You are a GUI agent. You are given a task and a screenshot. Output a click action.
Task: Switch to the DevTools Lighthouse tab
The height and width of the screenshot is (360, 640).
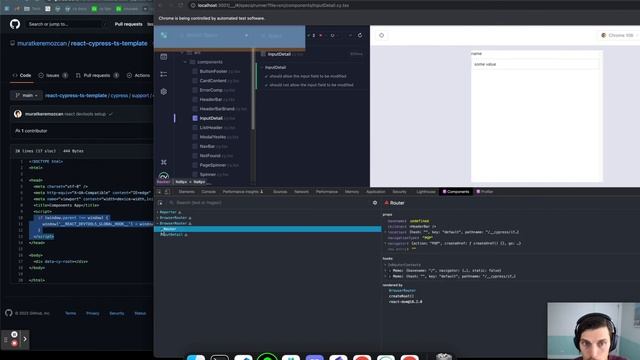tap(426, 192)
